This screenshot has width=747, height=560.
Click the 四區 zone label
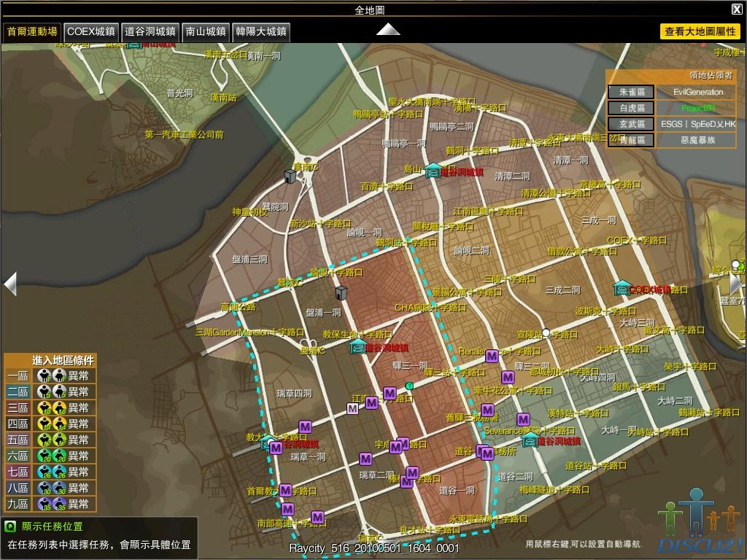coord(18,424)
